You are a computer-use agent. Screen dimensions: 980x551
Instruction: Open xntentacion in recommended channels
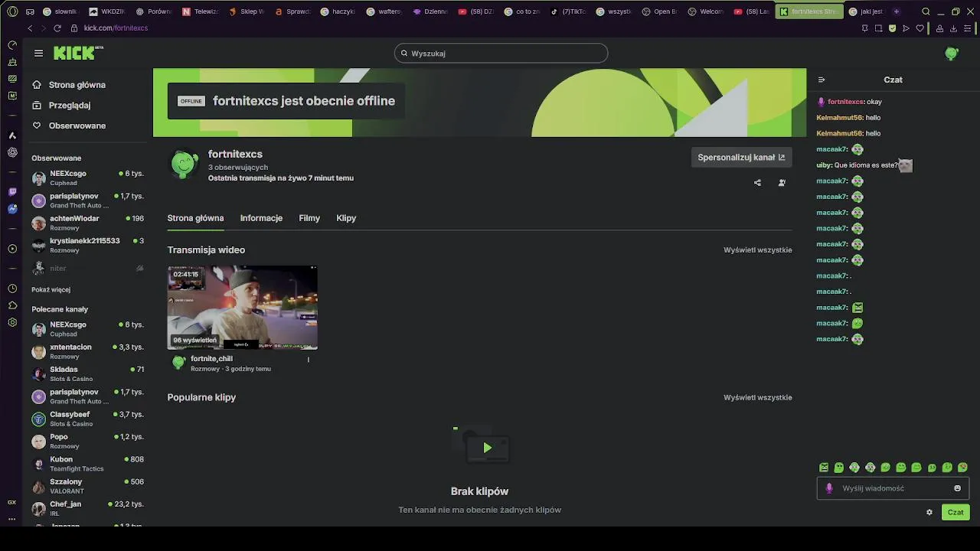click(x=87, y=351)
